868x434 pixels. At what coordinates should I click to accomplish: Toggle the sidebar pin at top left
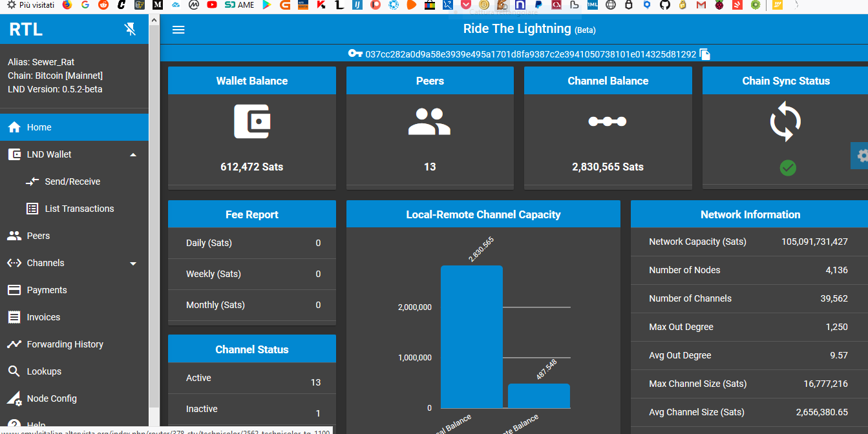pos(130,29)
